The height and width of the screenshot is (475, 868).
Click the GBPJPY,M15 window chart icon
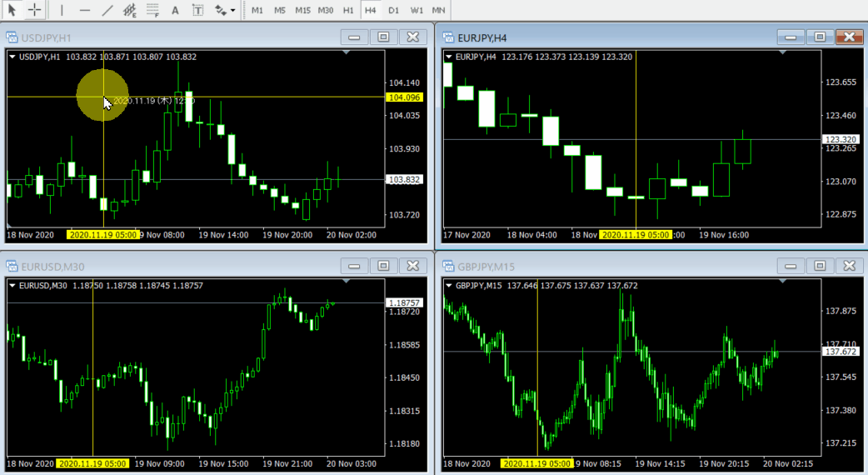(x=448, y=267)
